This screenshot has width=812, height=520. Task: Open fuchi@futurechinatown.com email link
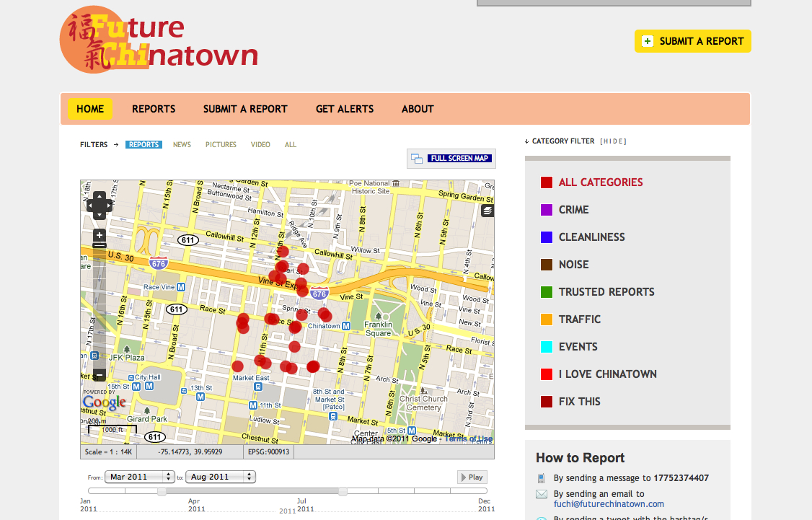[x=609, y=504]
